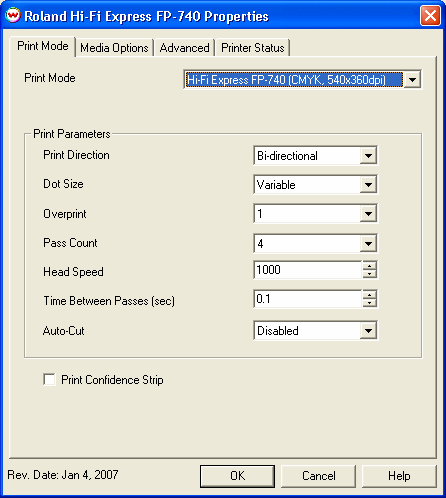Enable the Print Confidence Strip checkbox
This screenshot has width=446, height=498.
click(x=49, y=380)
